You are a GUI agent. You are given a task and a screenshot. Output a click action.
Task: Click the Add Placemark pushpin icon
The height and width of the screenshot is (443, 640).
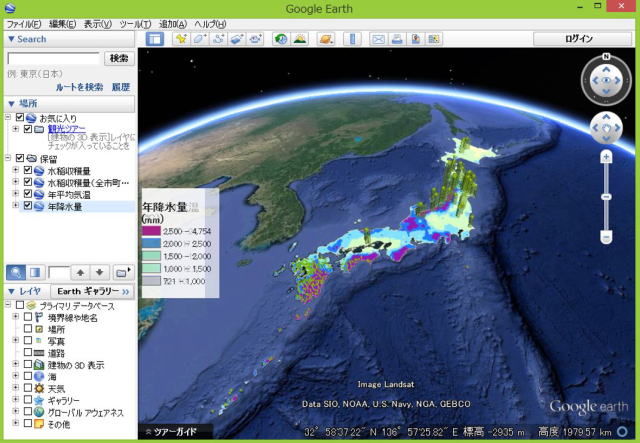181,39
